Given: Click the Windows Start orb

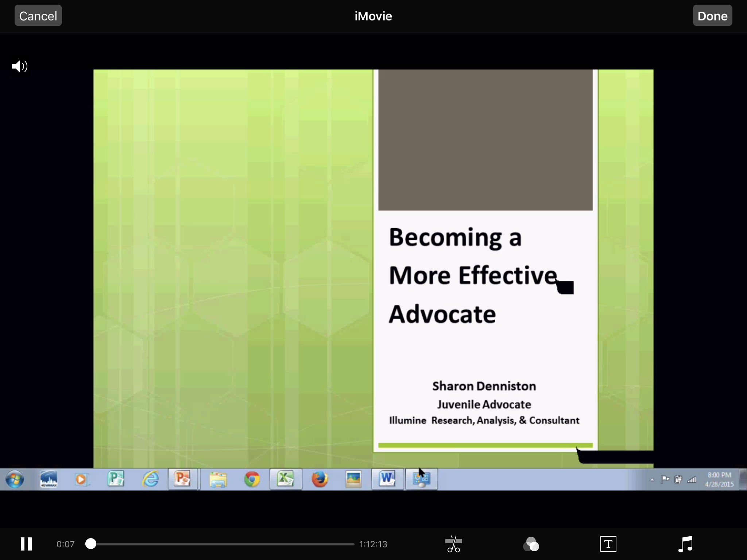Looking at the screenshot, I should (15, 479).
